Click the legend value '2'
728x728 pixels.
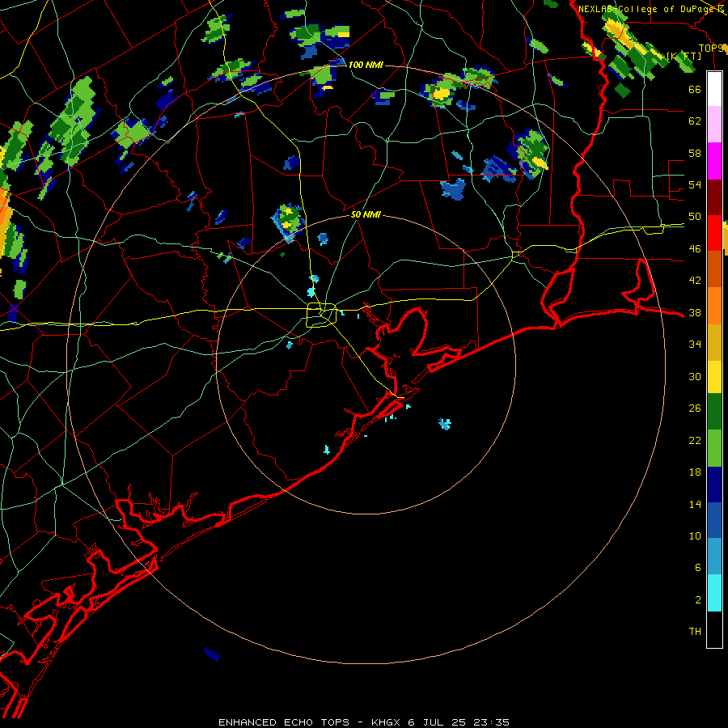pos(697,600)
